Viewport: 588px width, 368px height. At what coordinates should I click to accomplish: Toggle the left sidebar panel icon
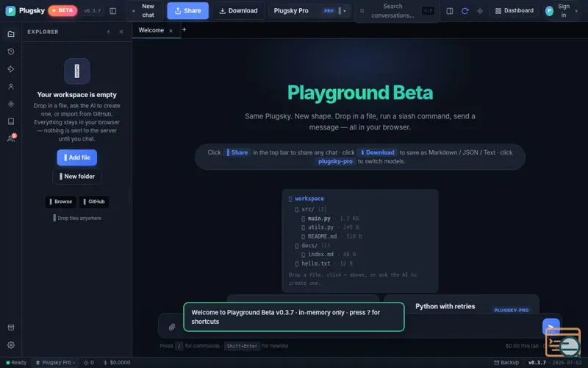[113, 11]
